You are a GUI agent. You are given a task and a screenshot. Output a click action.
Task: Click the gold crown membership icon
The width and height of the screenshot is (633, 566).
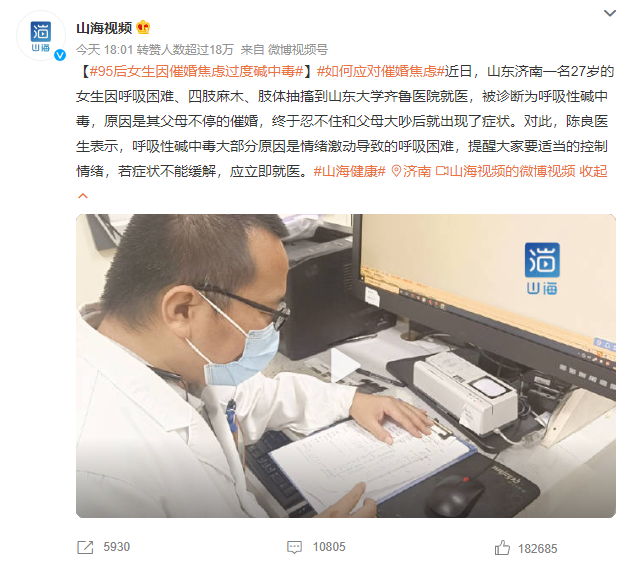pos(143,27)
